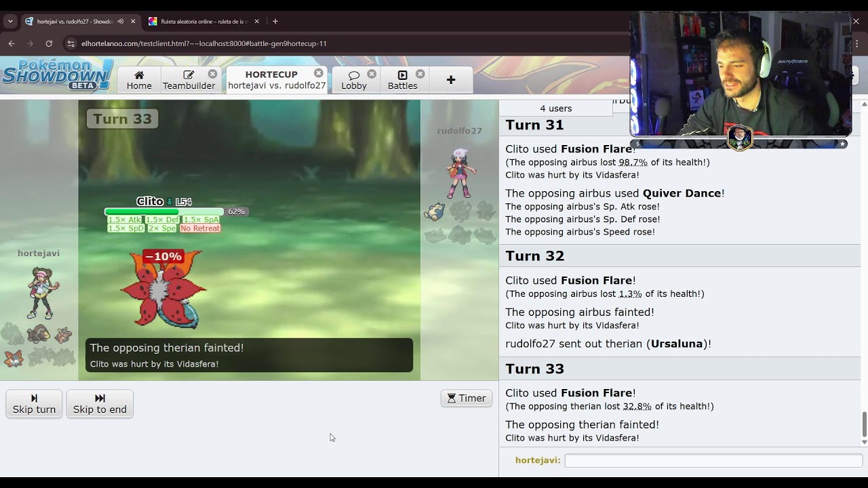
Task: Open the plus tab to join rooms
Action: tap(451, 80)
